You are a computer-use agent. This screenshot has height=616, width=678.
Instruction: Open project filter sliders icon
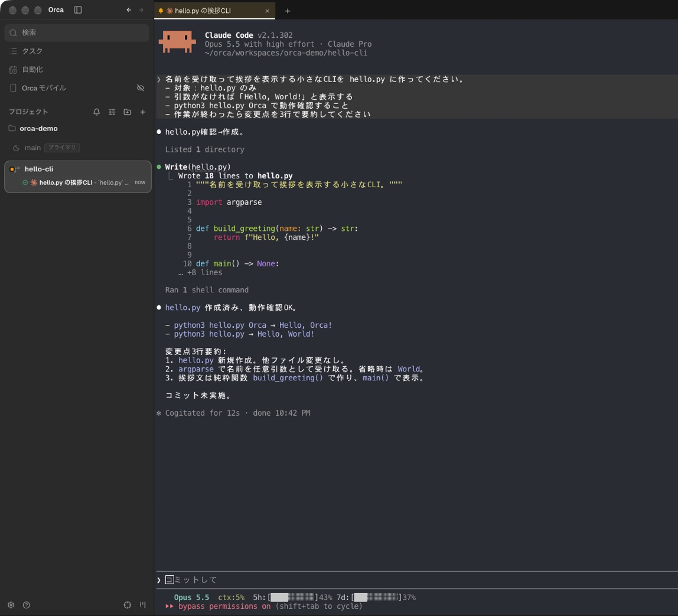pyautogui.click(x=112, y=112)
